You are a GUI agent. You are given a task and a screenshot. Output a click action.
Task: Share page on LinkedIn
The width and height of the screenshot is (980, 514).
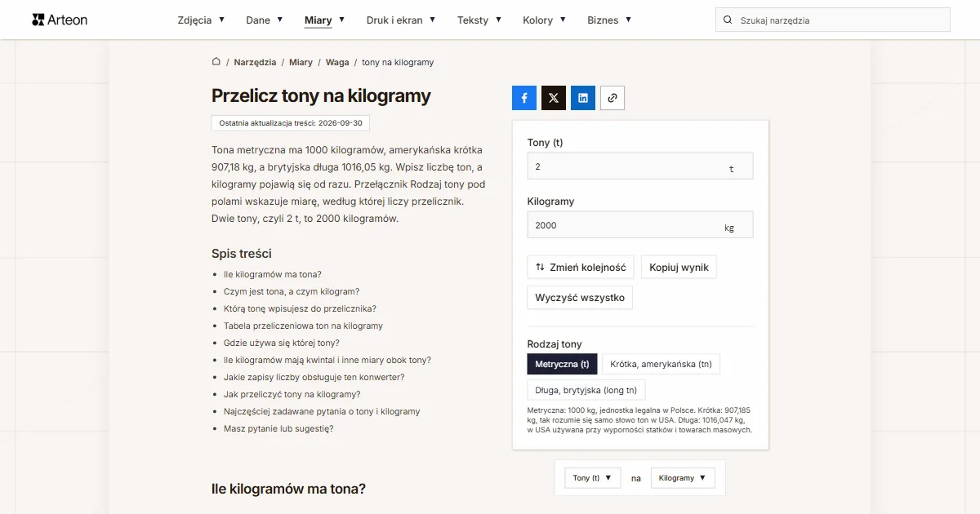(583, 98)
